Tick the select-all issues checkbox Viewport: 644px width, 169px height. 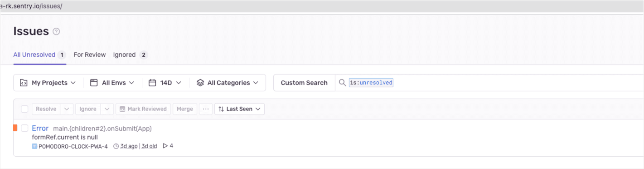tap(24, 109)
